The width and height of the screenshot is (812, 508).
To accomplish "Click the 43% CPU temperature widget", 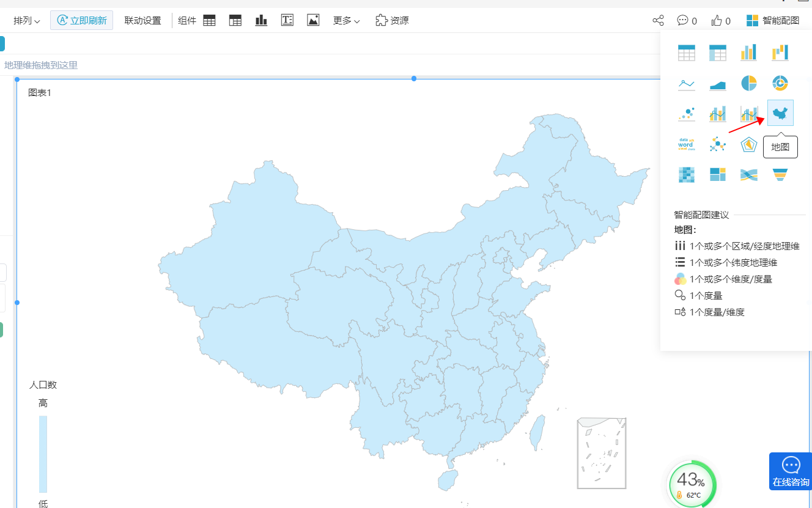I will [x=692, y=484].
